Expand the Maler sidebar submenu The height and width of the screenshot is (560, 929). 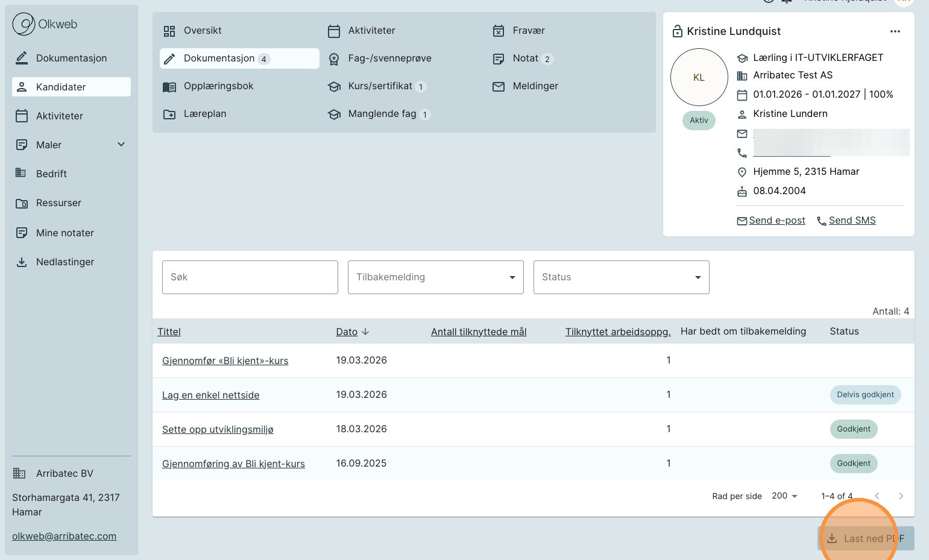click(x=121, y=145)
